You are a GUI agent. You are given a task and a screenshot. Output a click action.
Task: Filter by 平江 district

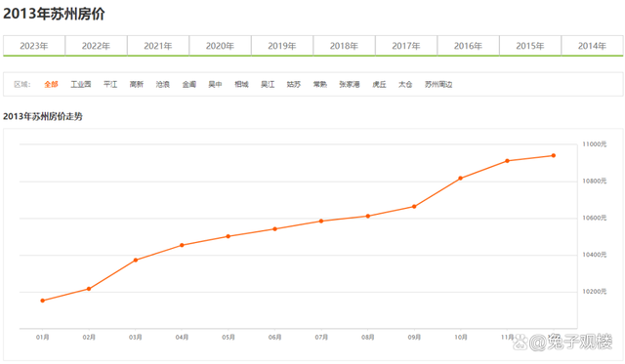point(110,84)
